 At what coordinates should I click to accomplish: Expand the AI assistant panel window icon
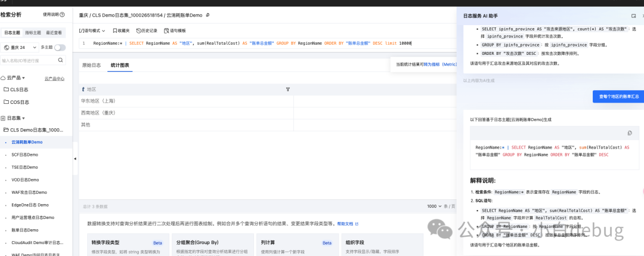click(633, 16)
